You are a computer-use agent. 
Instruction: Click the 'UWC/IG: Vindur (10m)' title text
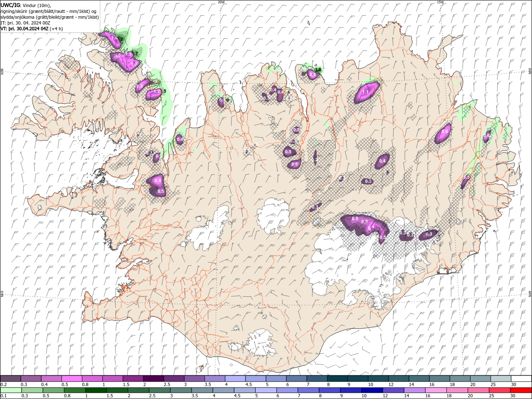tap(26, 5)
